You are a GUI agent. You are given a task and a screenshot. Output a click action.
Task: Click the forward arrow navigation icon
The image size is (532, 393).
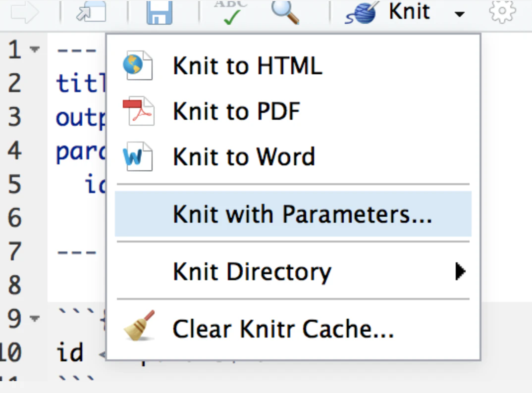[x=25, y=12]
